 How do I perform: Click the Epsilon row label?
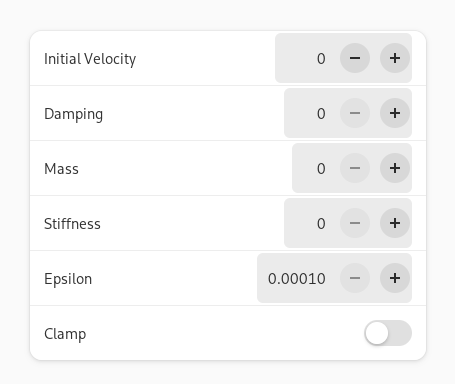68,279
